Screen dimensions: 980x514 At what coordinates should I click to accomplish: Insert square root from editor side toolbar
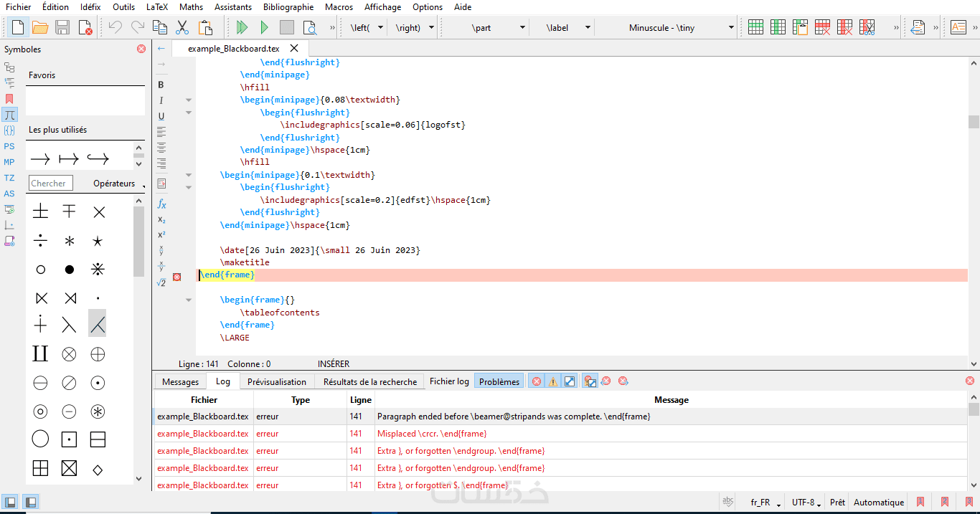[161, 282]
